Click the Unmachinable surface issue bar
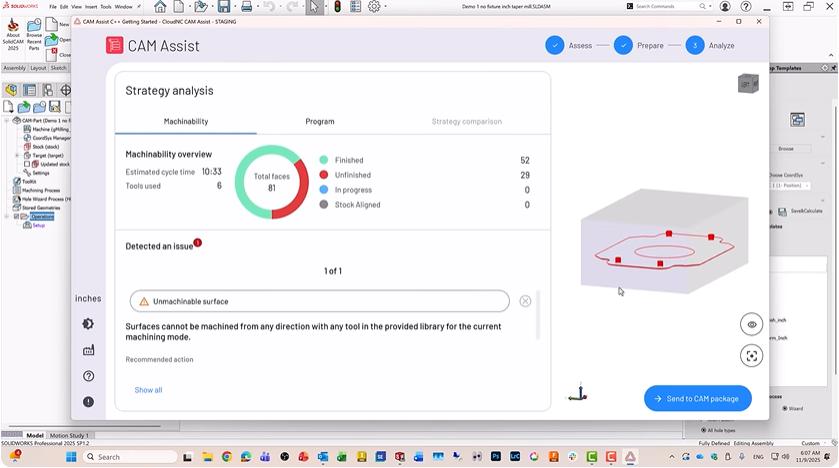 tap(319, 301)
